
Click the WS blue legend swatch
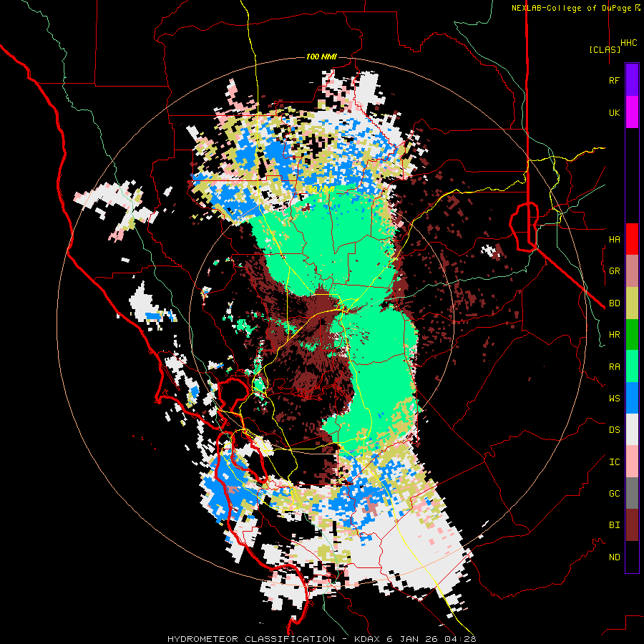tap(632, 398)
